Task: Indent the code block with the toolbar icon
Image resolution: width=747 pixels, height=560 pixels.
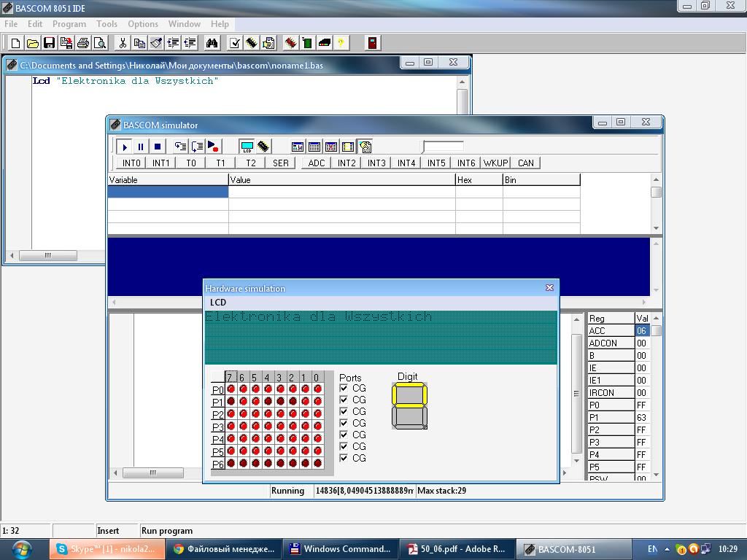Action: click(x=173, y=43)
